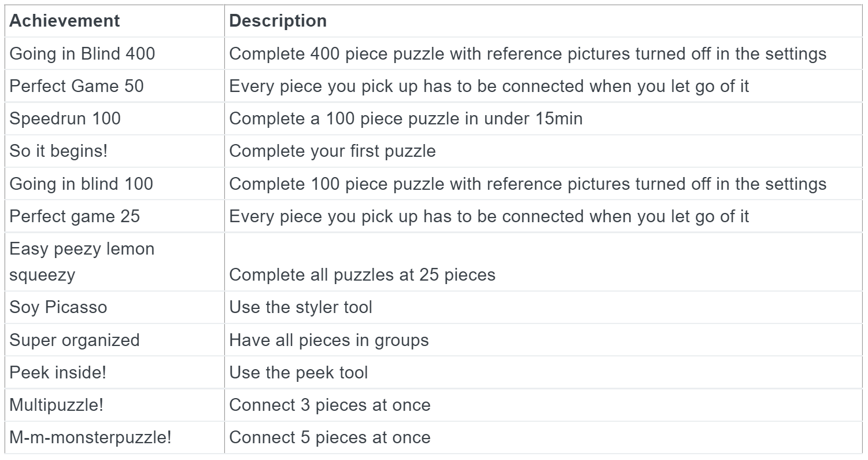Click 'Complete your first puzzle' description
The height and width of the screenshot is (460, 868).
(333, 151)
